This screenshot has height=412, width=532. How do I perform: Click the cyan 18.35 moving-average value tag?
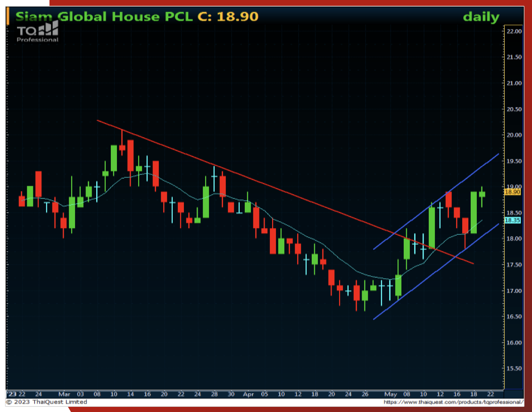click(512, 221)
